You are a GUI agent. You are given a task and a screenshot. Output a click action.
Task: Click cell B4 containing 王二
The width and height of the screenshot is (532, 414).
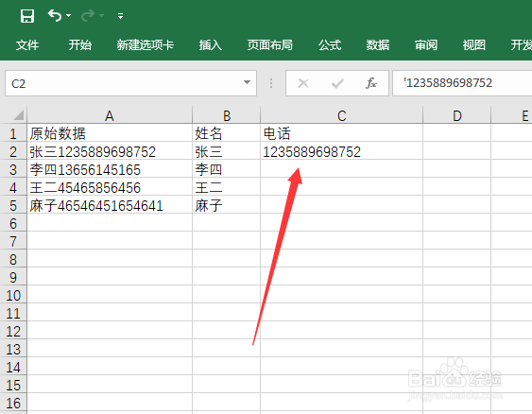[x=226, y=187]
